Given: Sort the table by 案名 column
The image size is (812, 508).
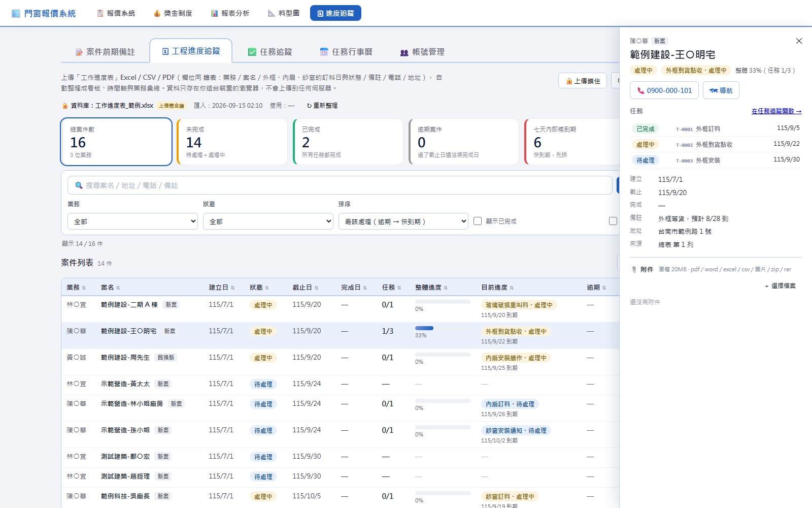Looking at the screenshot, I should coord(110,288).
